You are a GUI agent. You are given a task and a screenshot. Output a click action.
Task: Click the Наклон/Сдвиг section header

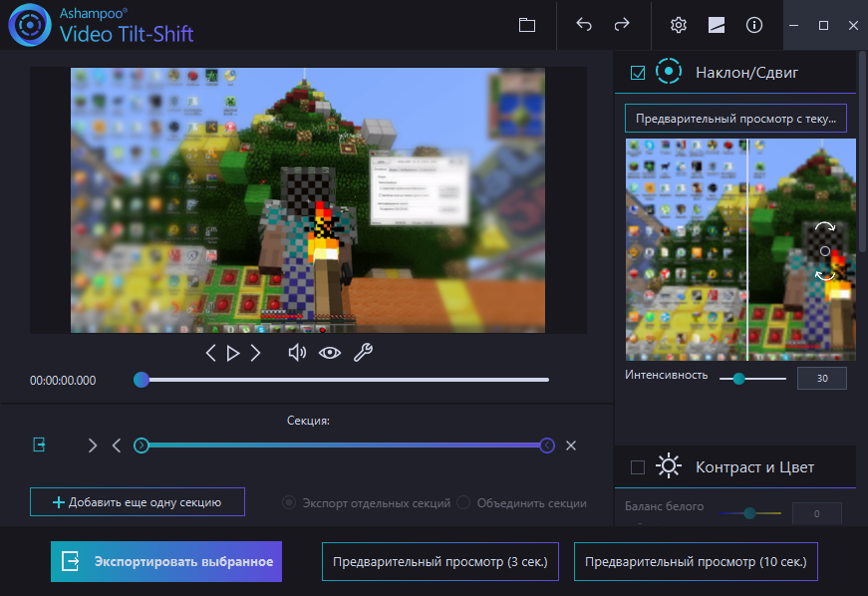(x=735, y=72)
